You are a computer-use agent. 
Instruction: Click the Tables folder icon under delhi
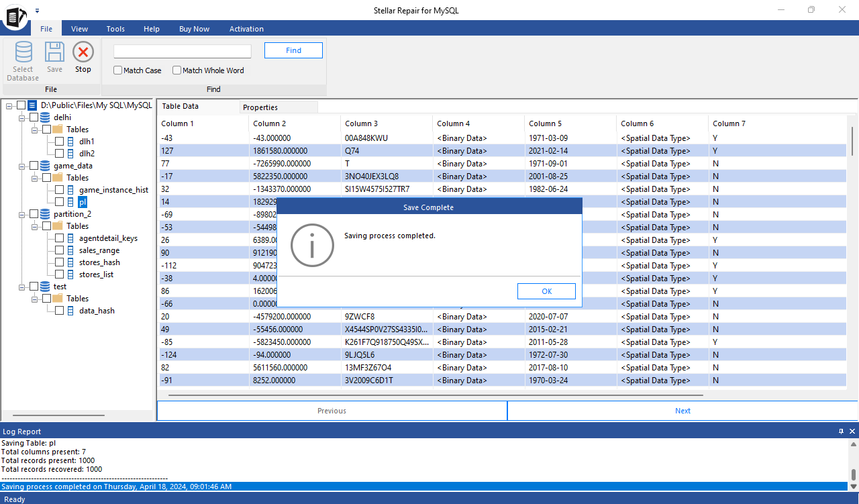tap(58, 130)
